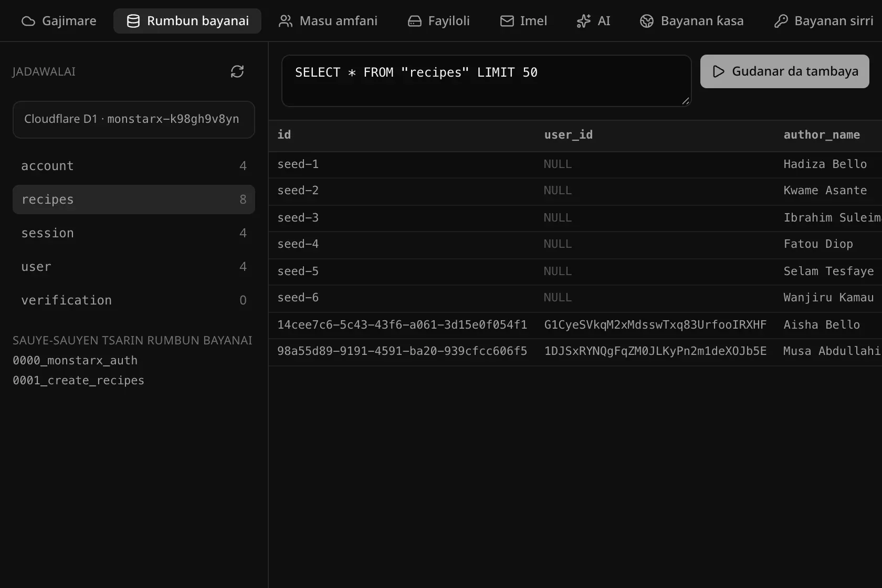The height and width of the screenshot is (588, 882).
Task: Click the author_name column header
Action: coord(822,135)
